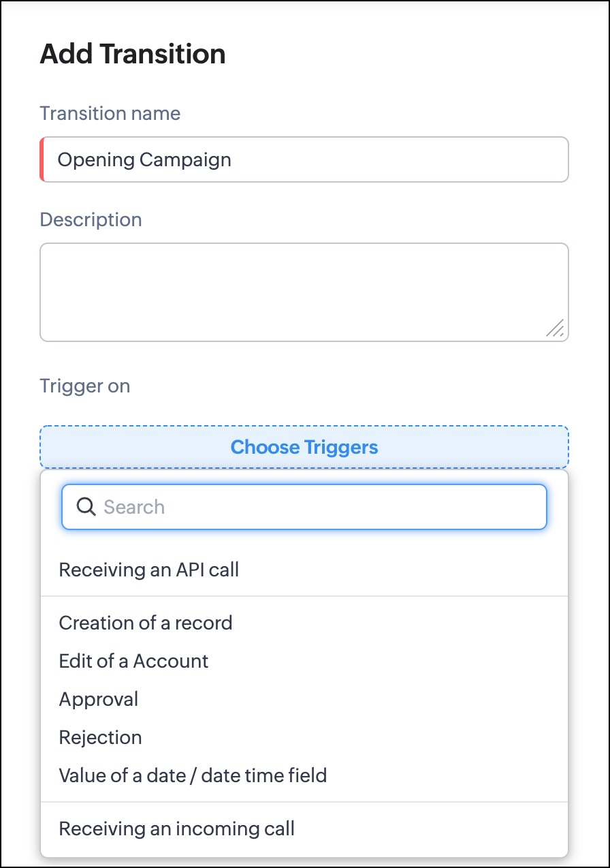Select Edit of a Account option
Viewport: 610px width, 868px height.
133,661
